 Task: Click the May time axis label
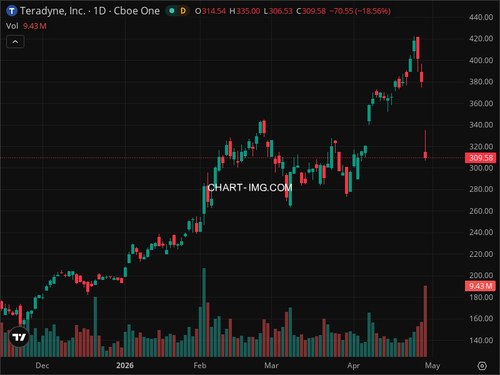tap(432, 366)
